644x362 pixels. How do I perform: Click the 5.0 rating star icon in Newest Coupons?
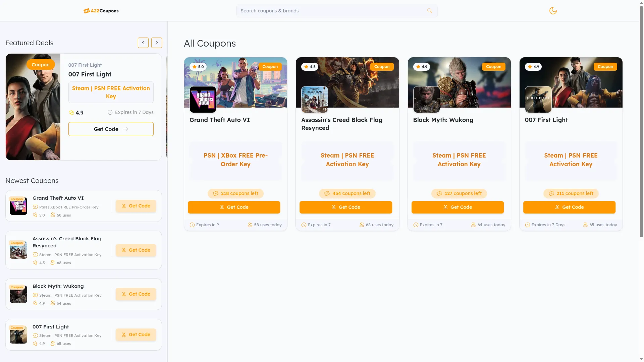(35, 215)
